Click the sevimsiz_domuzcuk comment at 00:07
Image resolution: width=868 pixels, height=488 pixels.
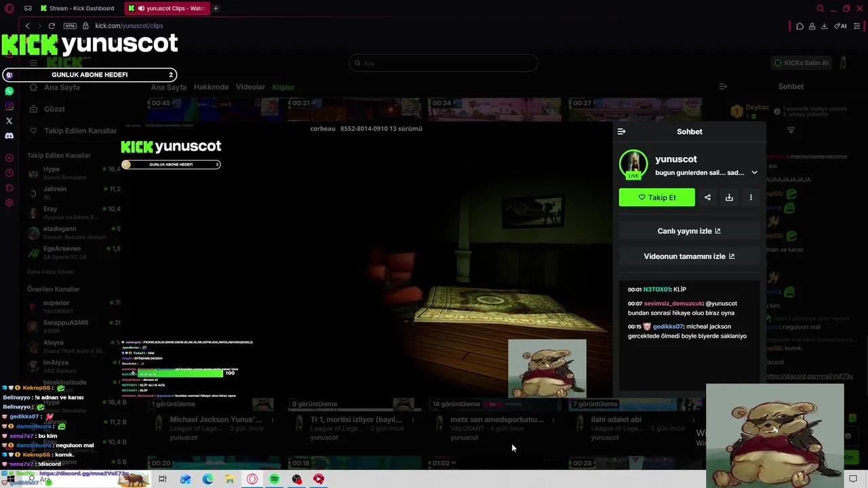pyautogui.click(x=684, y=308)
